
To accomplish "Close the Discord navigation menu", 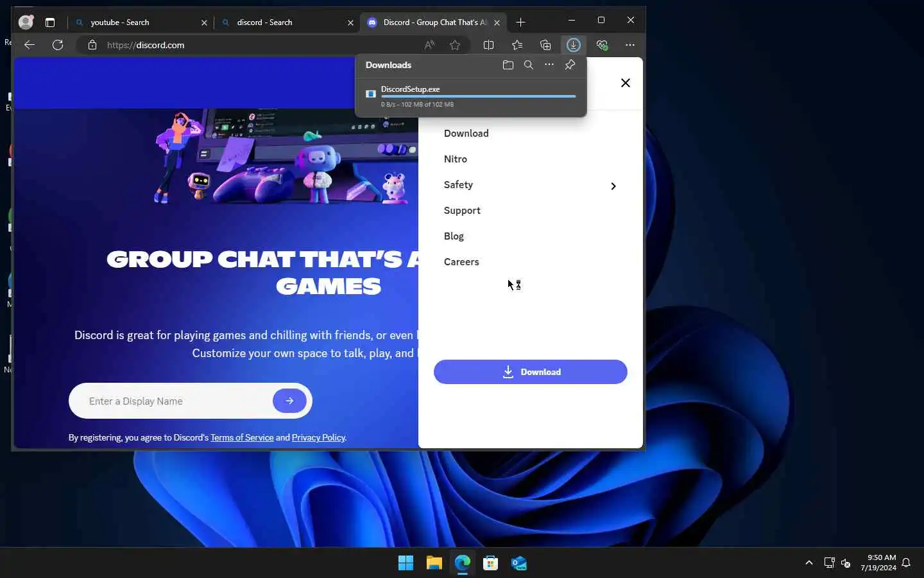I will [626, 83].
